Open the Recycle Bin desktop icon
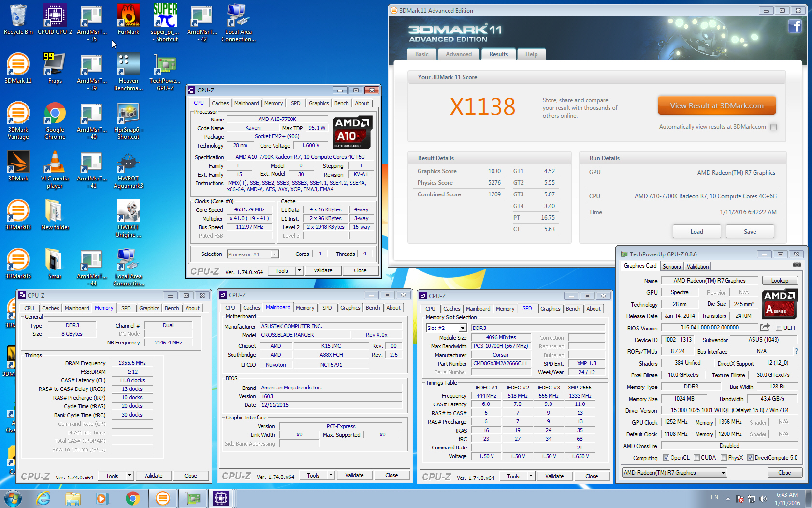 [x=18, y=19]
